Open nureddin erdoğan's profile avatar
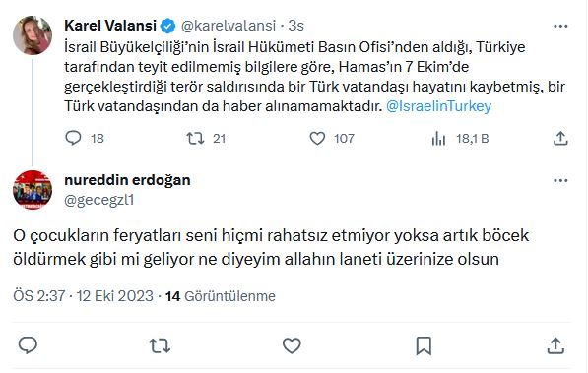 pyautogui.click(x=33, y=190)
